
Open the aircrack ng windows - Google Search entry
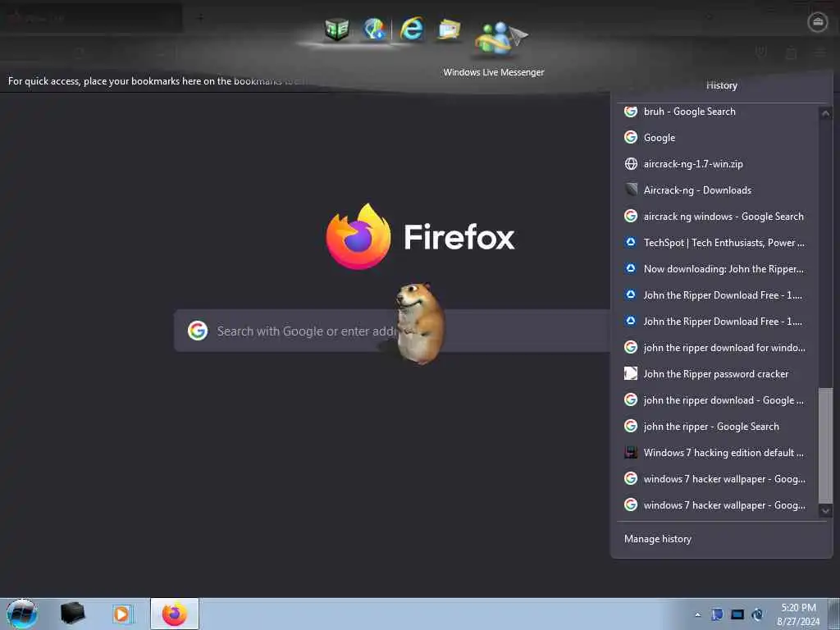717,217
